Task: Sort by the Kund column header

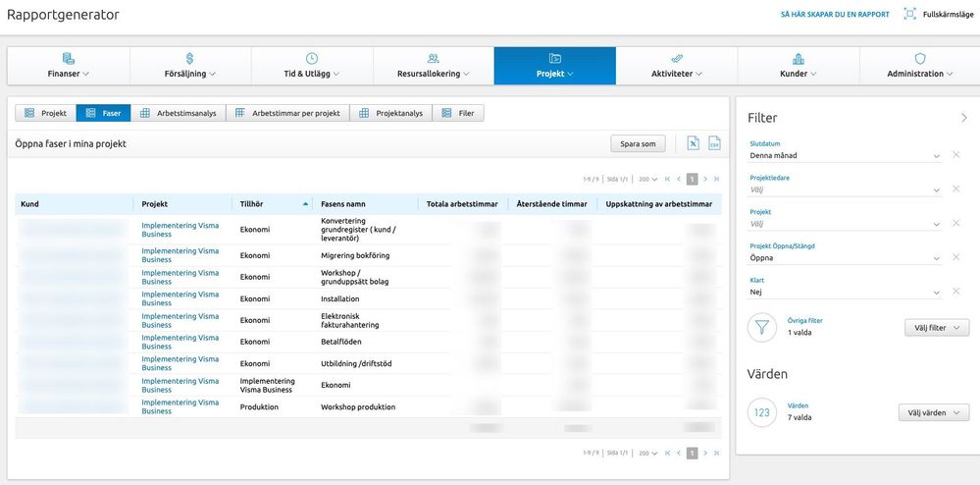Action: [x=74, y=204]
